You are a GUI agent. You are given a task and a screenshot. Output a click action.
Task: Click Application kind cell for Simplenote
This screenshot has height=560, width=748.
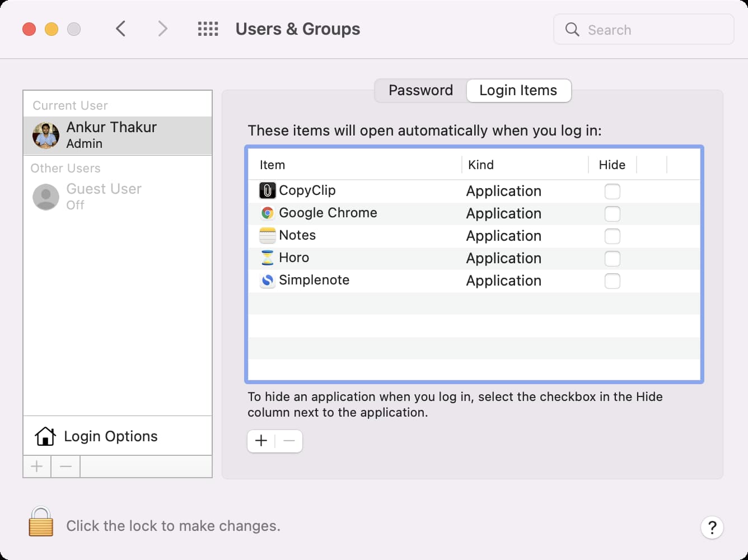[x=504, y=281]
